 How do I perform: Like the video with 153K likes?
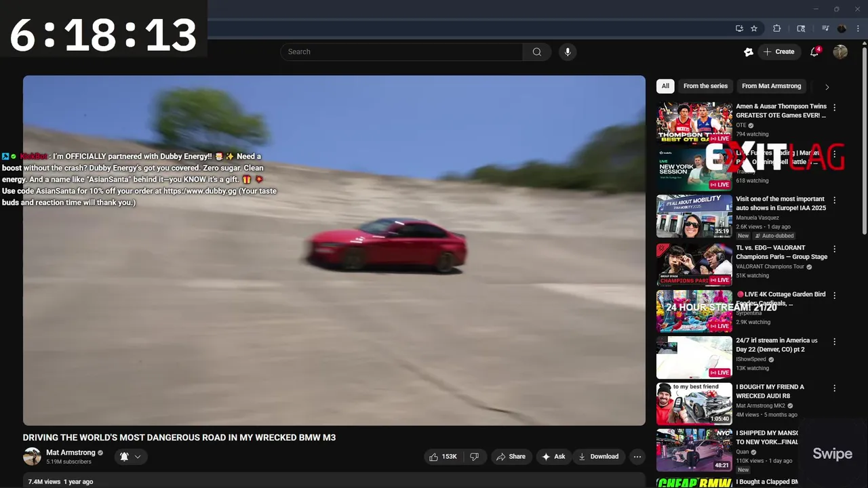point(443,457)
